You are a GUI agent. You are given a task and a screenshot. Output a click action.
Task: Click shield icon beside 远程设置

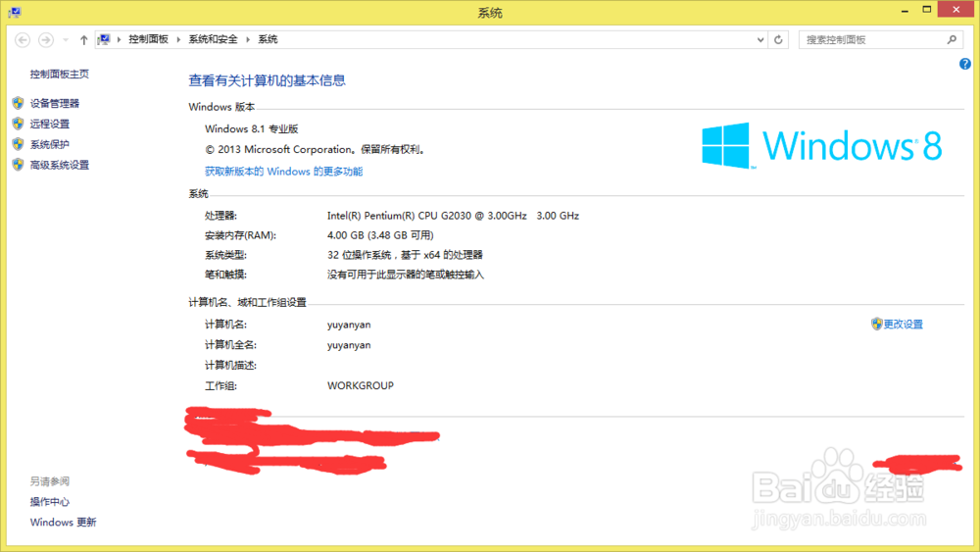18,124
